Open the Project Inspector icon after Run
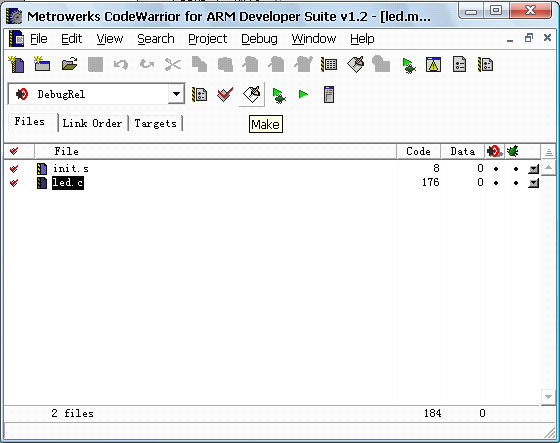The height and width of the screenshot is (443, 560). (x=329, y=95)
